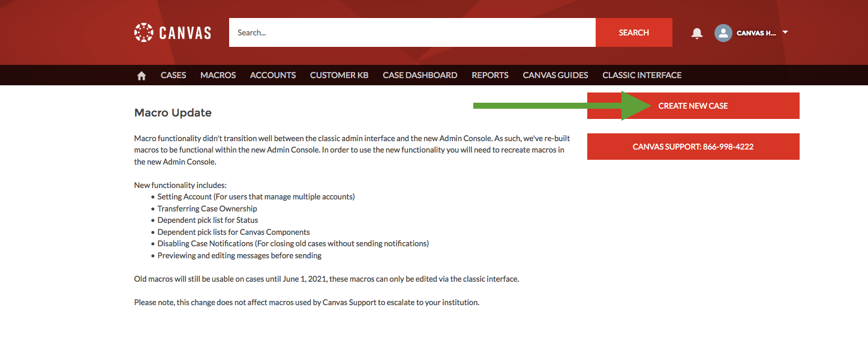Click the 'Dependent pick list for Status' bullet
This screenshot has height=364, width=868.
[x=208, y=220]
